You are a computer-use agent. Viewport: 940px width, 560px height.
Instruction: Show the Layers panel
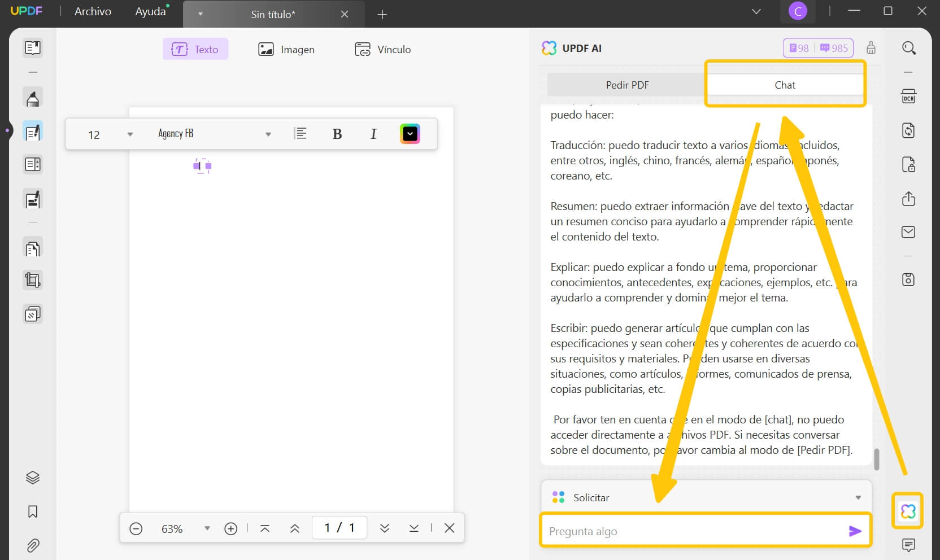click(33, 478)
